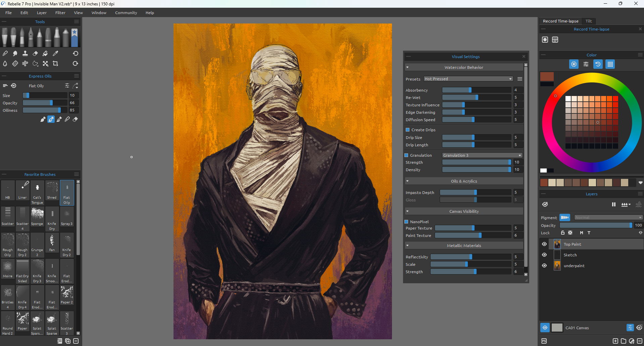
Task: Toggle CA01 Canvas visibility eye
Action: coord(545,328)
